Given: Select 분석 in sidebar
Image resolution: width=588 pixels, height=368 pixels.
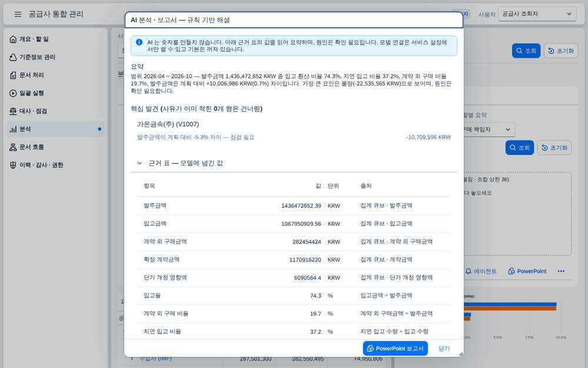Looking at the screenshot, I should (x=55, y=129).
